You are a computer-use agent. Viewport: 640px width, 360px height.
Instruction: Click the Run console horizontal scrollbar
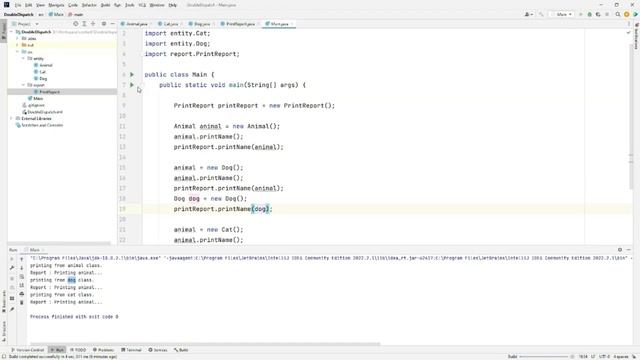(205, 344)
